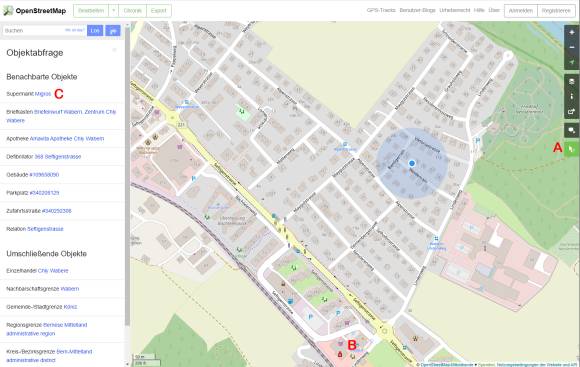The height and width of the screenshot is (367, 580).
Task: Open the Bearbeiten editing button
Action: pyautogui.click(x=91, y=11)
